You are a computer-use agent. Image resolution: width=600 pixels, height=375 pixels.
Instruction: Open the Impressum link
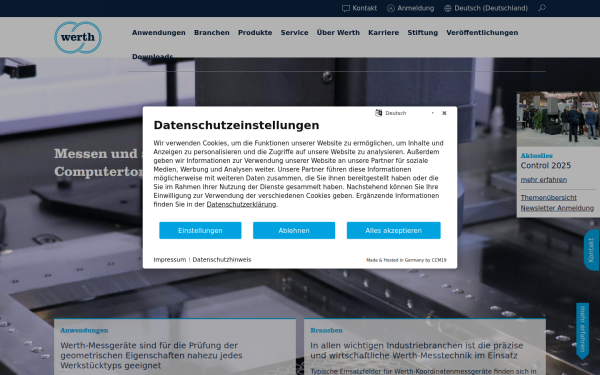[x=170, y=260]
